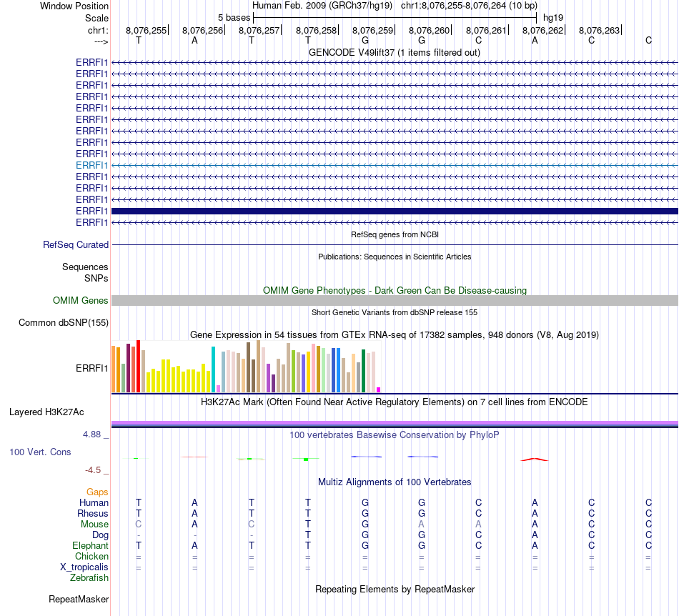Click the dark green bar in GTEx chart
Image resolution: width=679 pixels, height=616 pixels.
click(363, 371)
